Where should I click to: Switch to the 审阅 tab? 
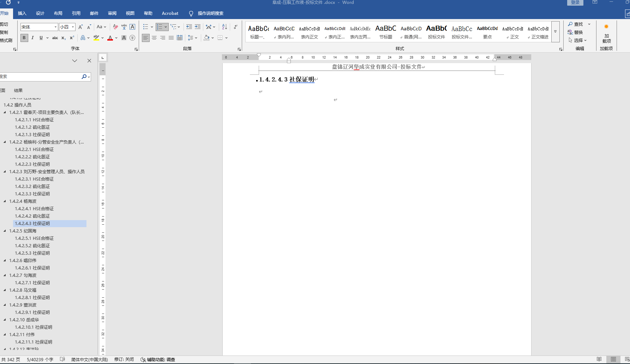tap(112, 13)
